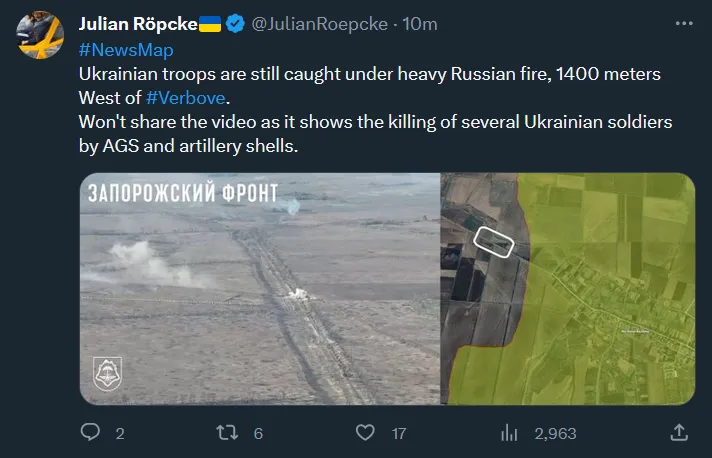Click the blue verified checkmark badge
712x458 pixels.
coord(236,24)
